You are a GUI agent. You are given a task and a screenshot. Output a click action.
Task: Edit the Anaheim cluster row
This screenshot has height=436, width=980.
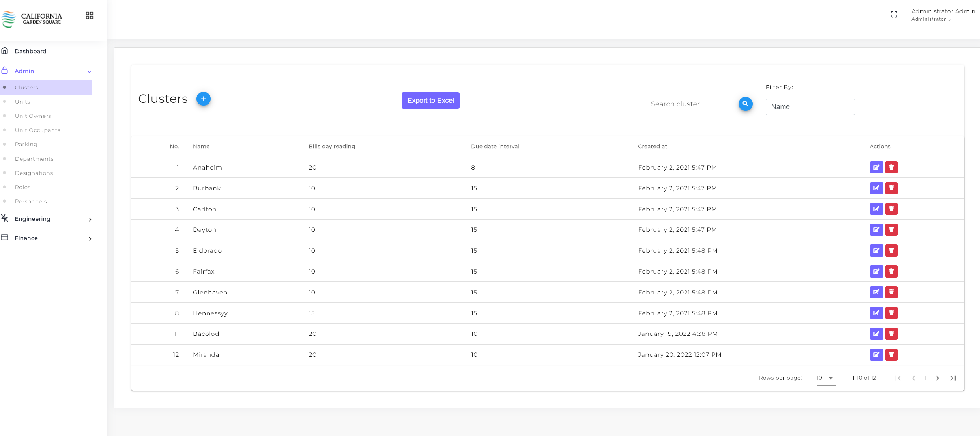click(x=876, y=168)
